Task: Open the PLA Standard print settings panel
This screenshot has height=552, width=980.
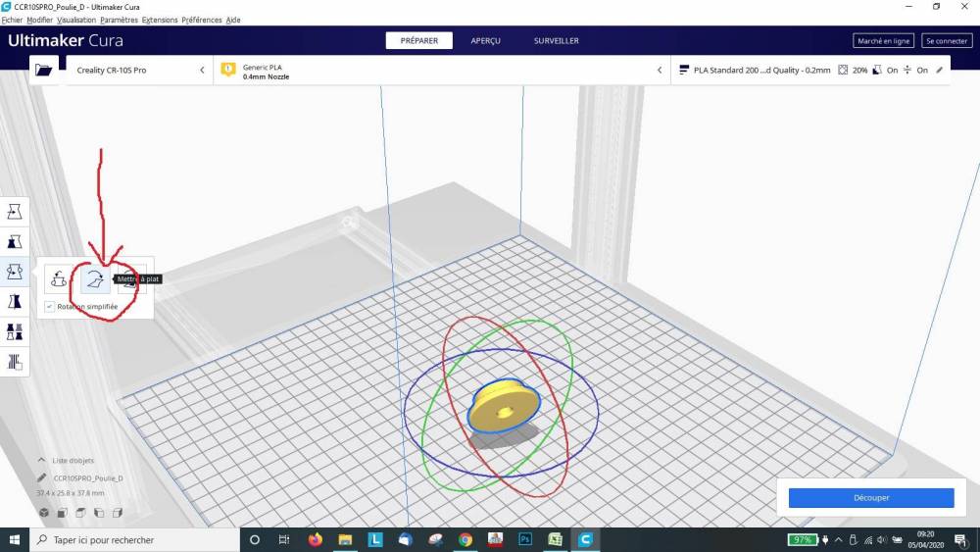Action: point(810,70)
